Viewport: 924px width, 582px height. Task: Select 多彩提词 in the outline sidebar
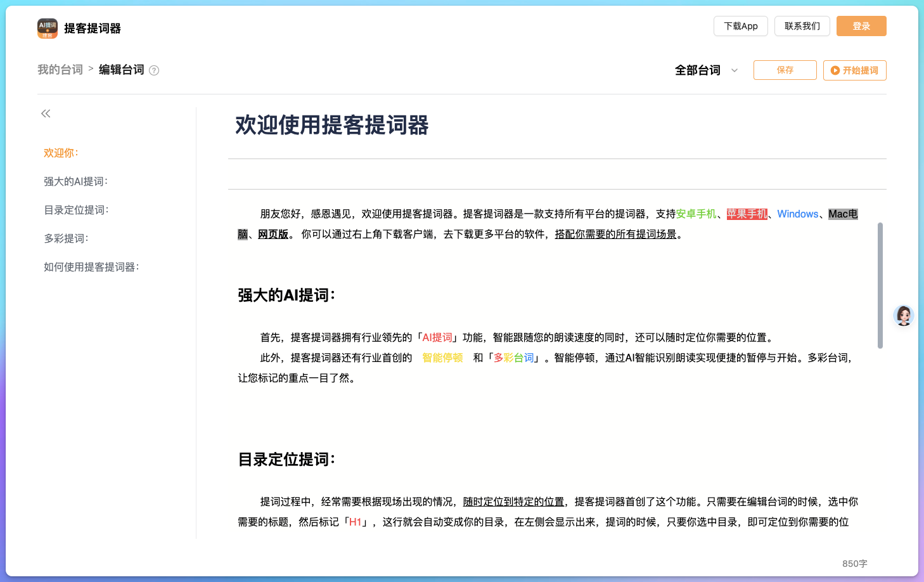(x=66, y=238)
